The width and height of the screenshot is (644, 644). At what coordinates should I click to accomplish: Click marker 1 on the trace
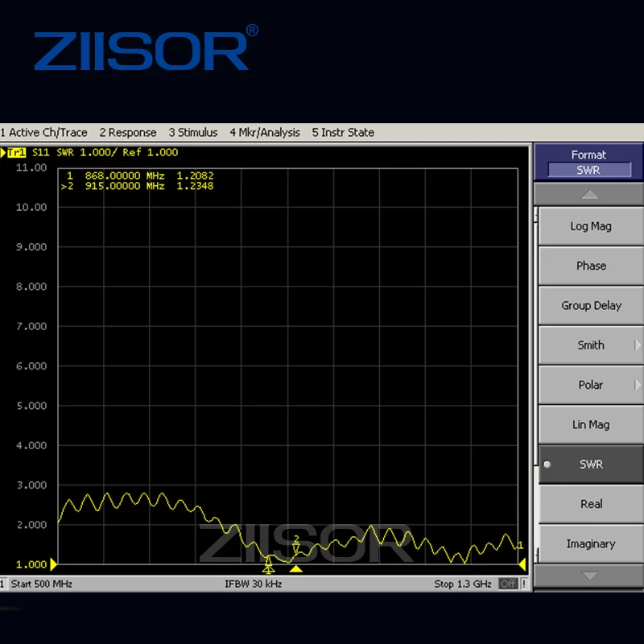click(268, 565)
